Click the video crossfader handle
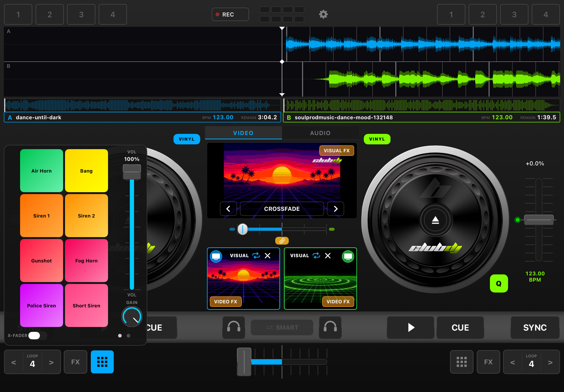This screenshot has width=564, height=392. [x=243, y=229]
